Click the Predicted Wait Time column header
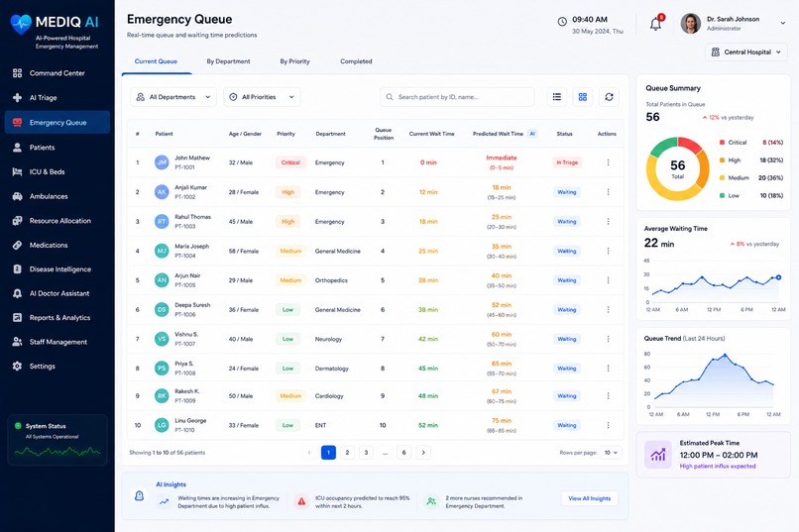The width and height of the screenshot is (799, 532). click(498, 134)
